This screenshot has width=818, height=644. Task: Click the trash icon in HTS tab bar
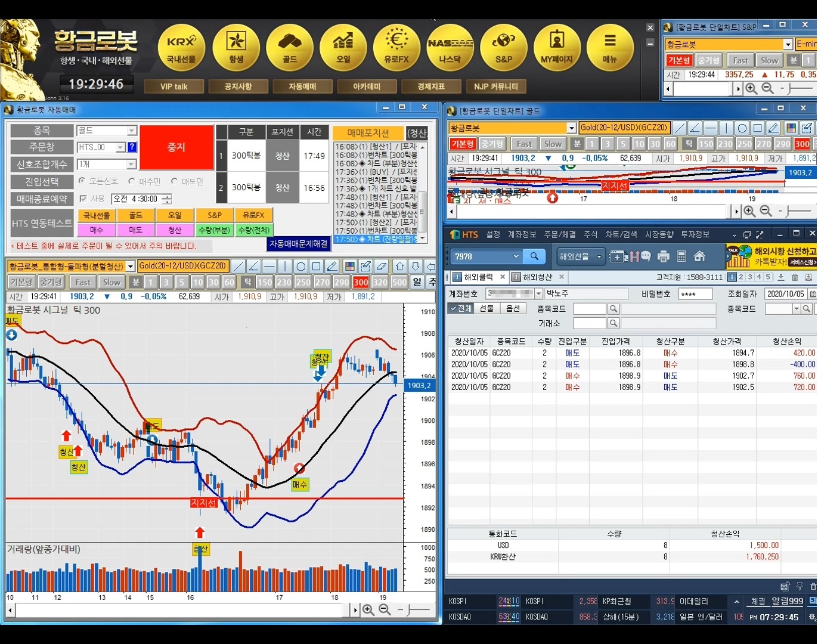click(x=795, y=277)
